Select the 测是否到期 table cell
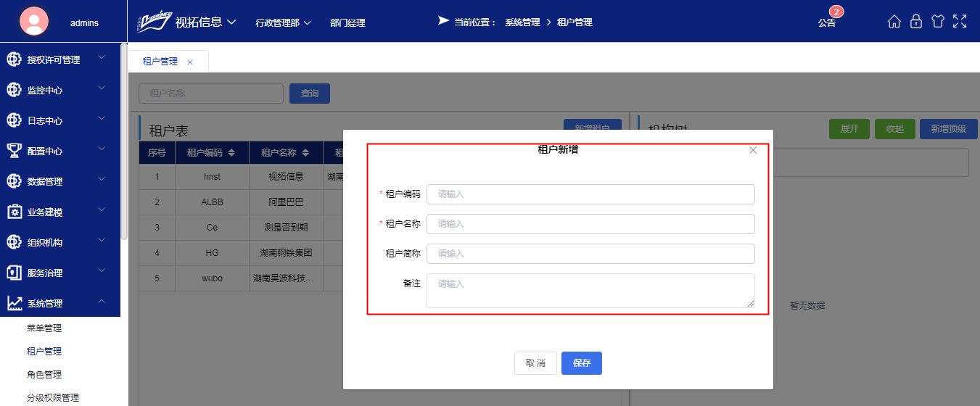 point(286,228)
